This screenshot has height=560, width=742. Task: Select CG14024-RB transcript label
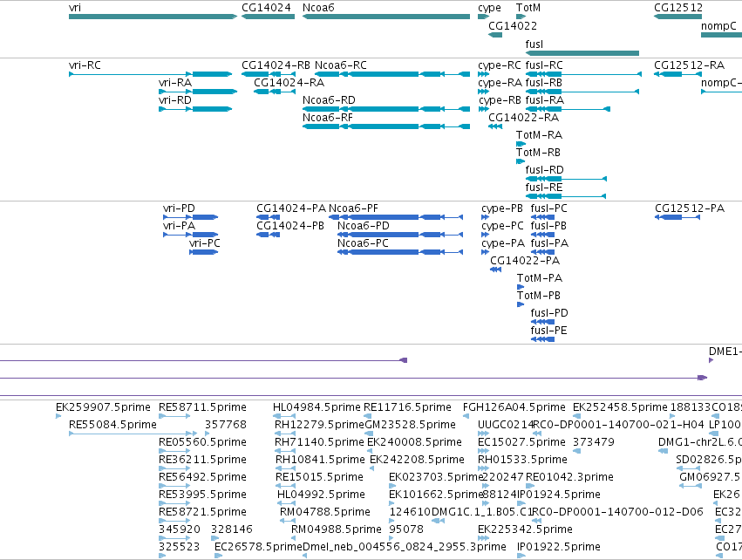click(276, 65)
